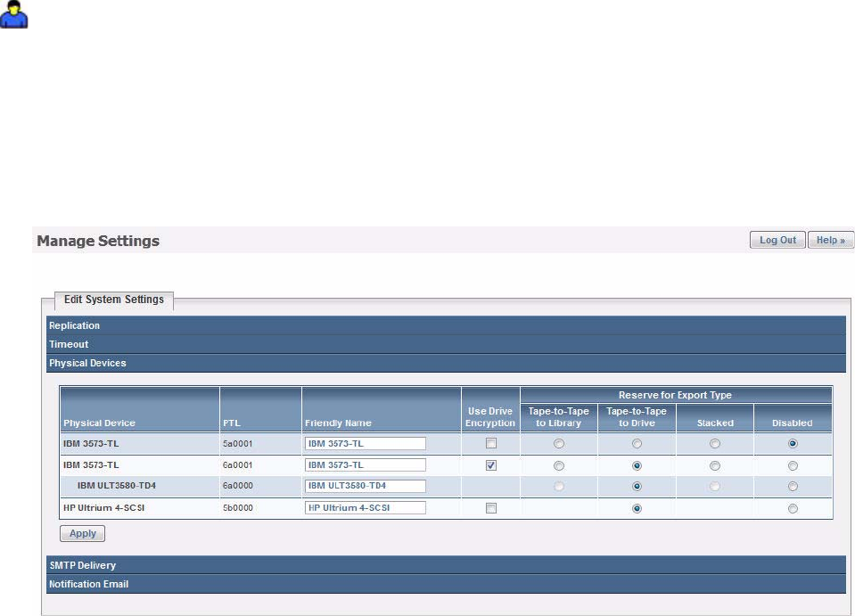Click the HP Ultrium 4-SCSI friendly name field
855x616 pixels.
[x=366, y=507]
